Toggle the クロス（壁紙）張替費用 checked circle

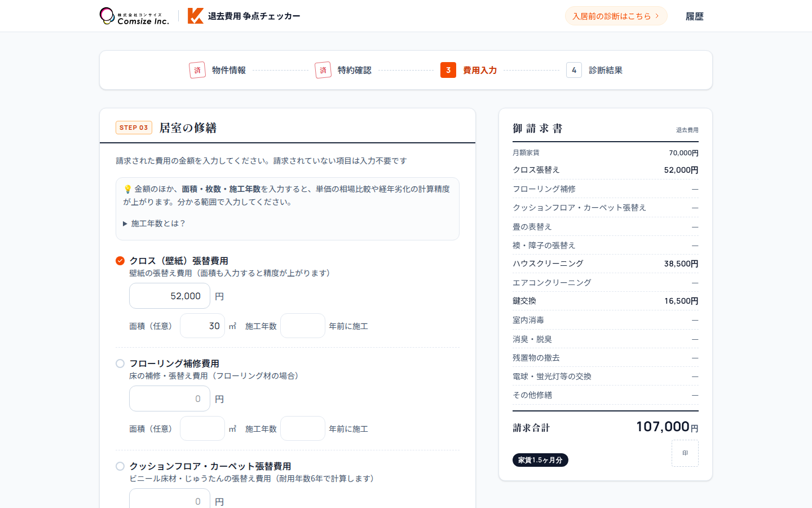tap(120, 261)
